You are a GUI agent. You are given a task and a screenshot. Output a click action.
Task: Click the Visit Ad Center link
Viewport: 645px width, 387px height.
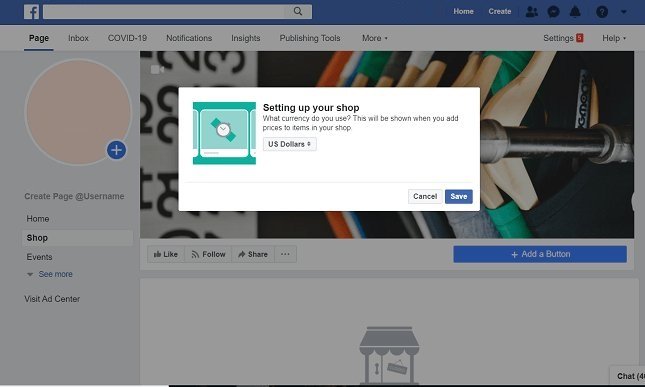pyautogui.click(x=52, y=299)
